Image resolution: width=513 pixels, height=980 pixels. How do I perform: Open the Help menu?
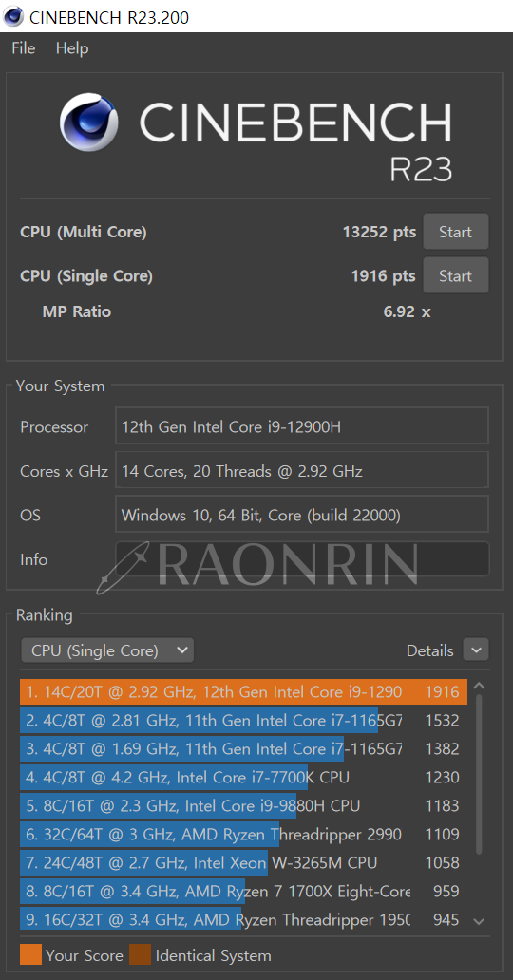point(72,48)
